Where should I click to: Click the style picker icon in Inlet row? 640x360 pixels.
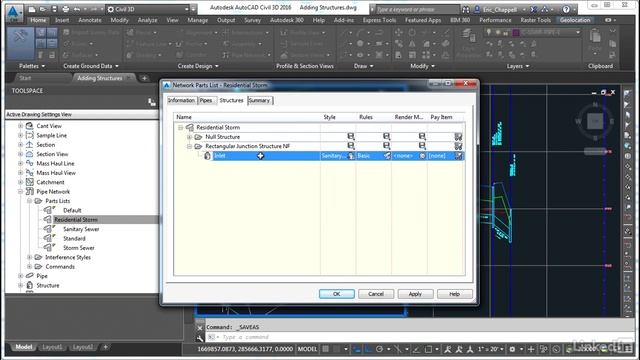(x=351, y=156)
